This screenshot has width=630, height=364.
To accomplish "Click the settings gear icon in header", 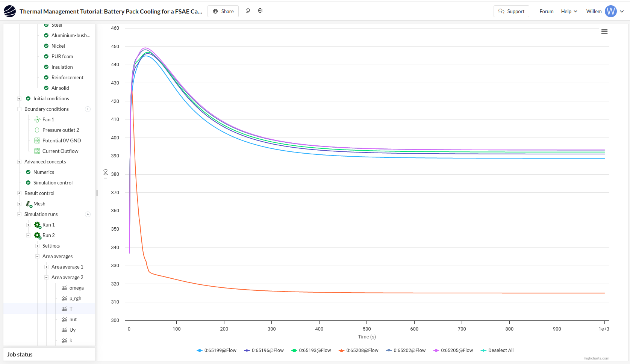I will [x=260, y=11].
